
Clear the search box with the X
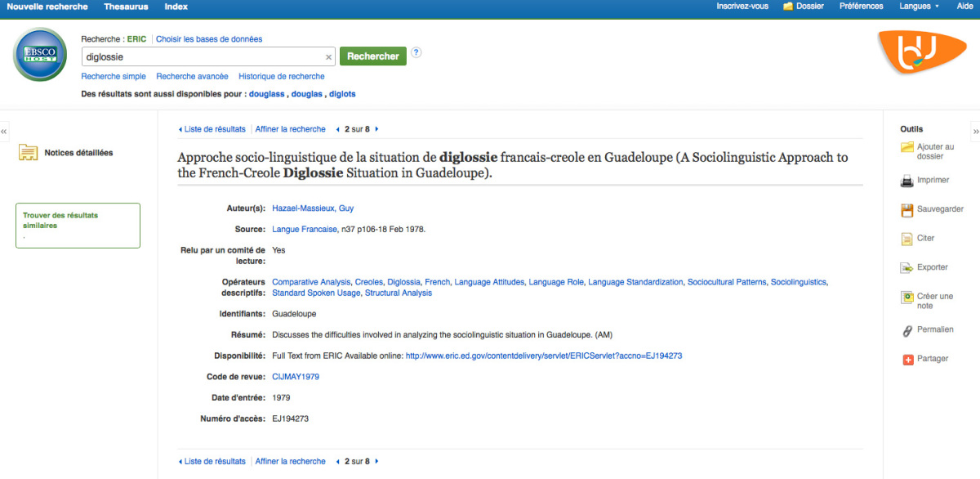coord(328,57)
